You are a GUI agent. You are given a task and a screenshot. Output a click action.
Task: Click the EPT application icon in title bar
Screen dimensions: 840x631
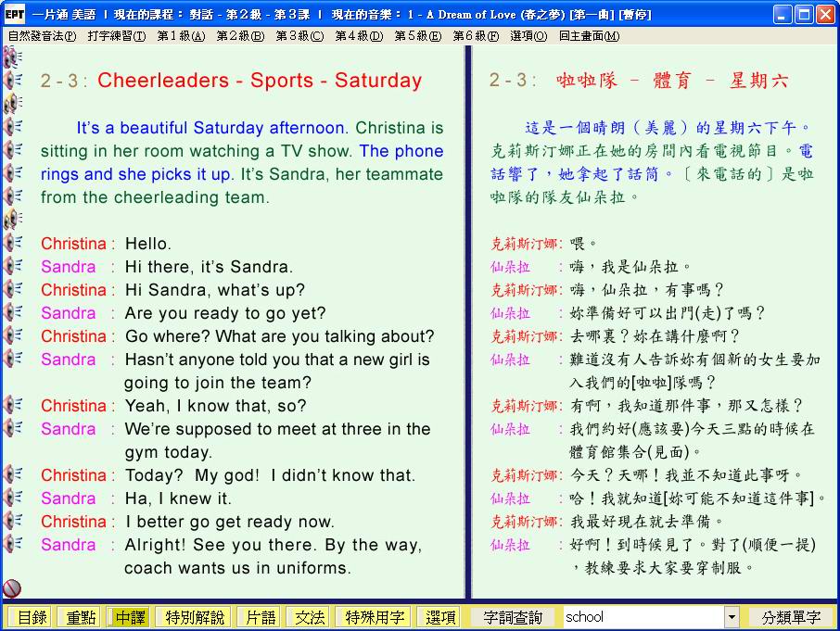pyautogui.click(x=14, y=14)
